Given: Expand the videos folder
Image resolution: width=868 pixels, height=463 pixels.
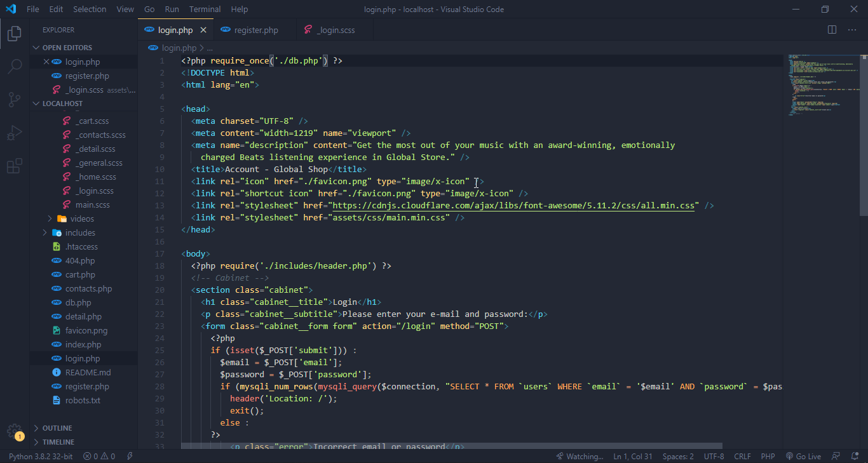Looking at the screenshot, I should (x=83, y=218).
